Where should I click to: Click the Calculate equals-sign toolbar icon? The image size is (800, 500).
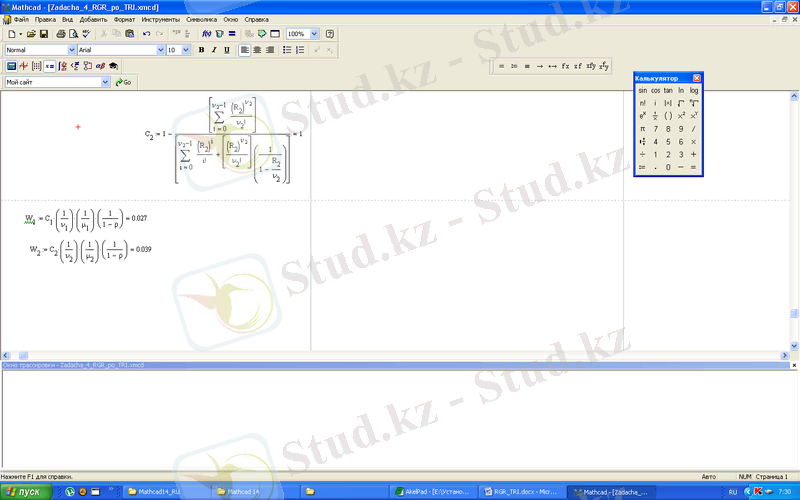tap(232, 34)
